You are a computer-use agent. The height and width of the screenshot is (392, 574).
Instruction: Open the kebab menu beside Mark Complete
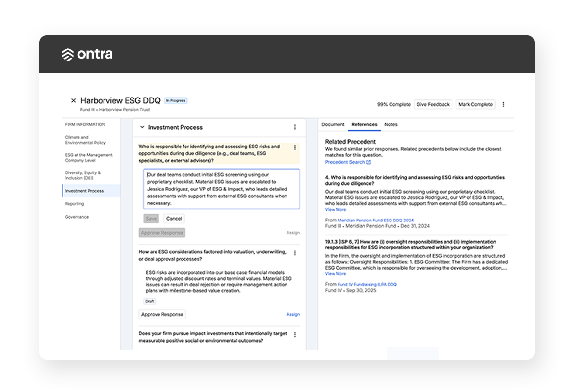[x=503, y=104]
